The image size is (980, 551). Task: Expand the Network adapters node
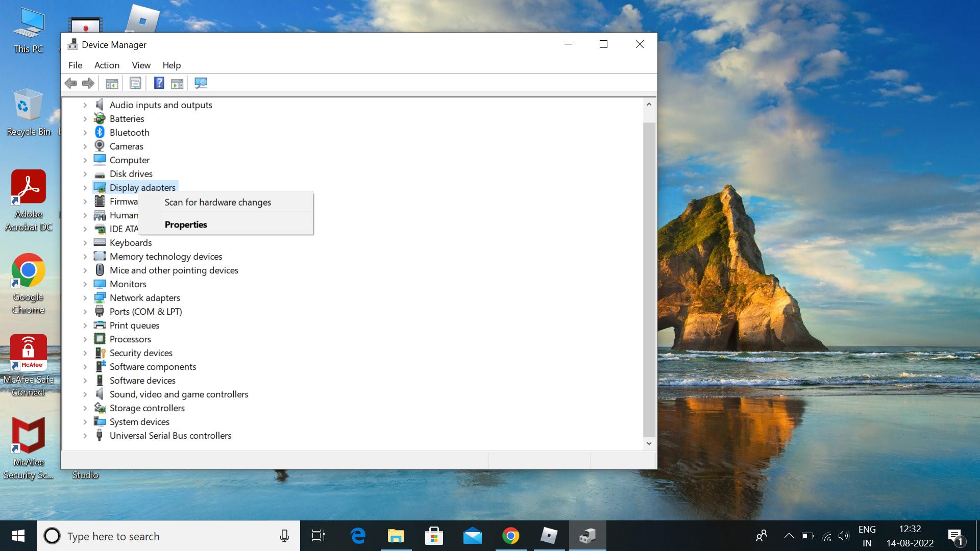point(85,297)
